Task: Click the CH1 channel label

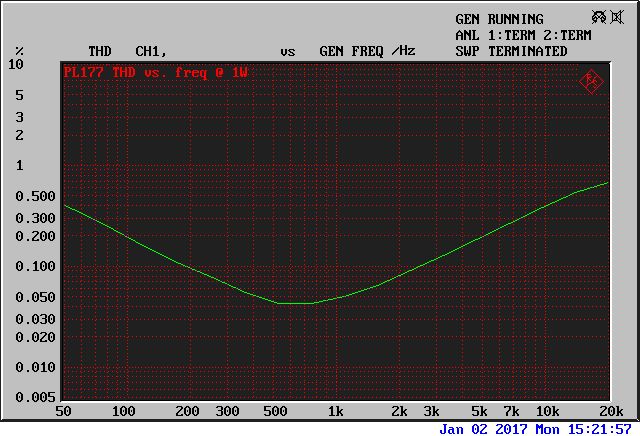Action: 151,51
